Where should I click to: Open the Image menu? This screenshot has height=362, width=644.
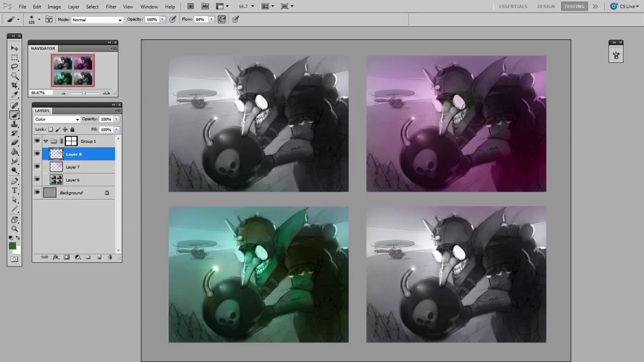(54, 7)
